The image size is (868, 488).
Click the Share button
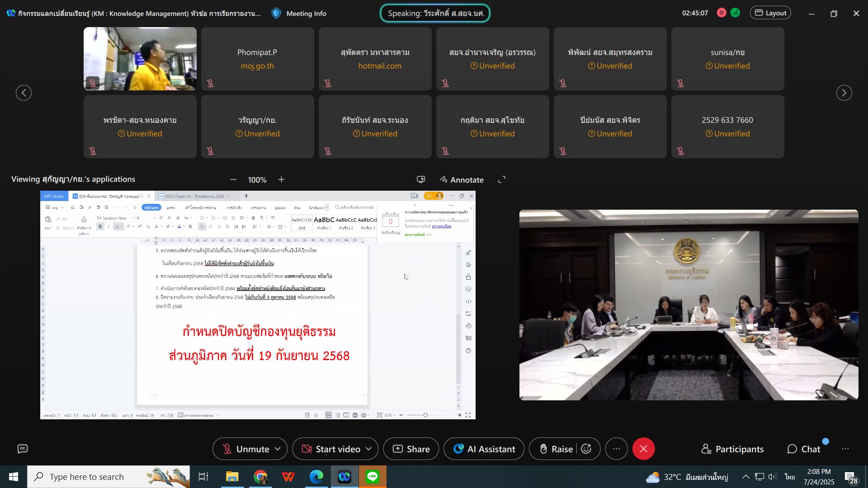click(411, 449)
